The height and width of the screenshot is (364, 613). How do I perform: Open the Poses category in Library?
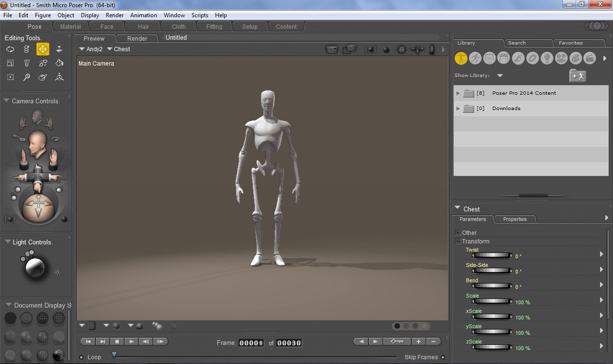(475, 58)
